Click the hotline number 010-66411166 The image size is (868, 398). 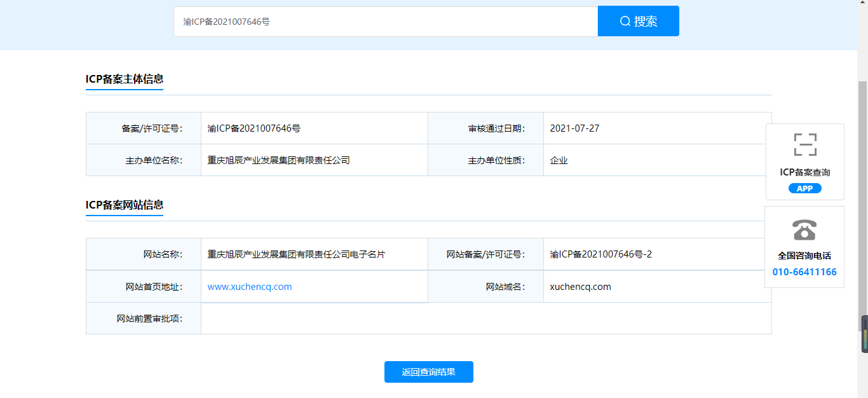pos(804,272)
